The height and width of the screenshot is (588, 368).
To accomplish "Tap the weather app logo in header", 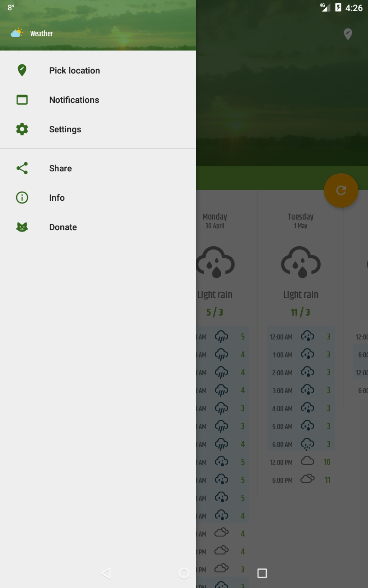I will (17, 33).
